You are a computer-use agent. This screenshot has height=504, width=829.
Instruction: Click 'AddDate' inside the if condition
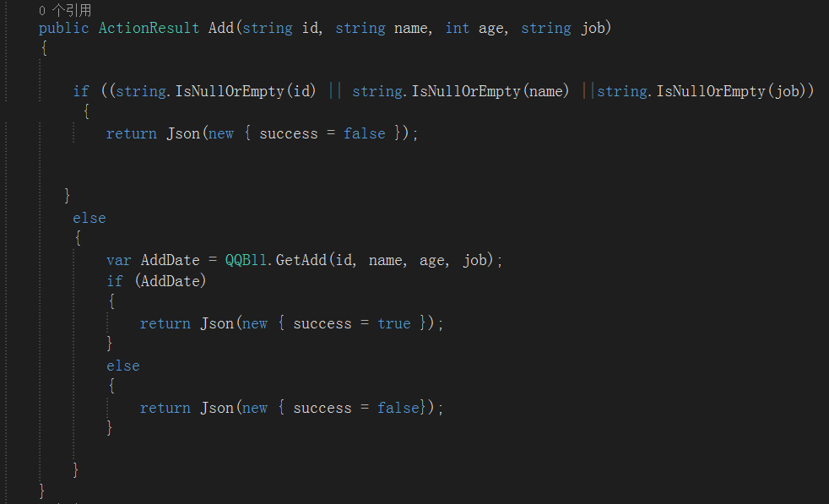171,281
